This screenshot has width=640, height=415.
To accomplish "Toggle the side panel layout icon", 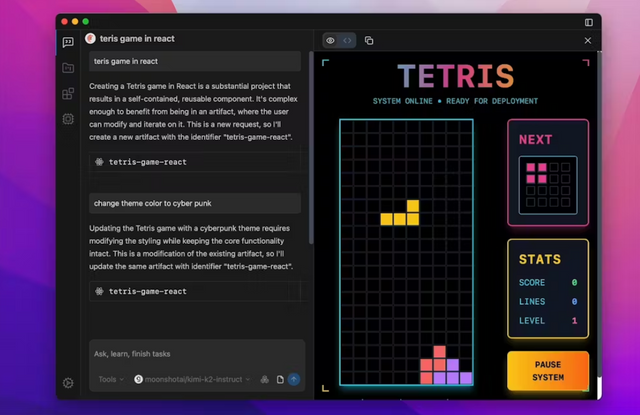I will (x=589, y=22).
